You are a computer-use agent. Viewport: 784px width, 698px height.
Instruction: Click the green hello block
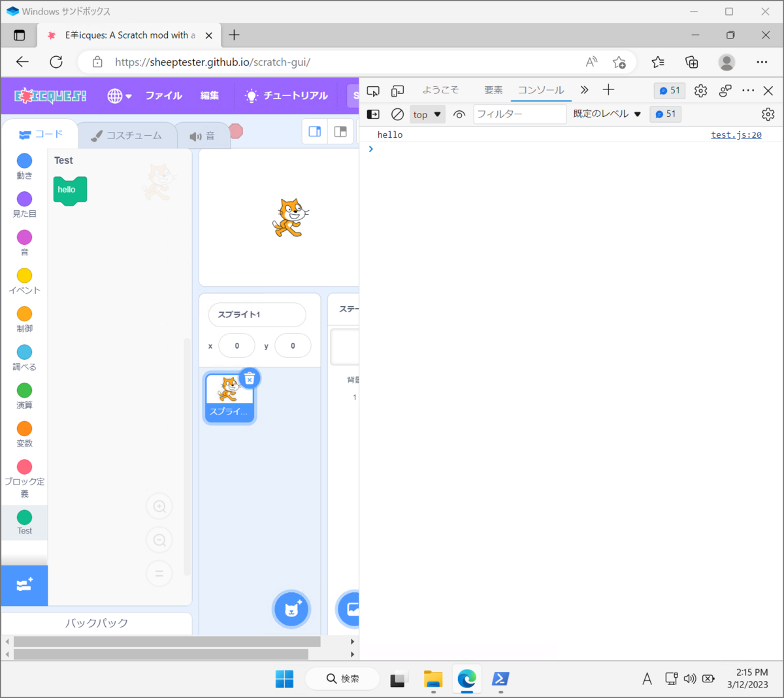(70, 190)
